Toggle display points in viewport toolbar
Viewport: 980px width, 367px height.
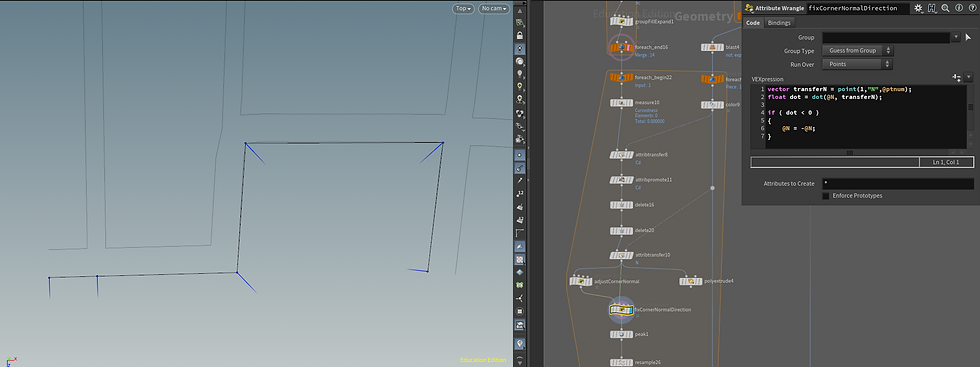(x=519, y=154)
